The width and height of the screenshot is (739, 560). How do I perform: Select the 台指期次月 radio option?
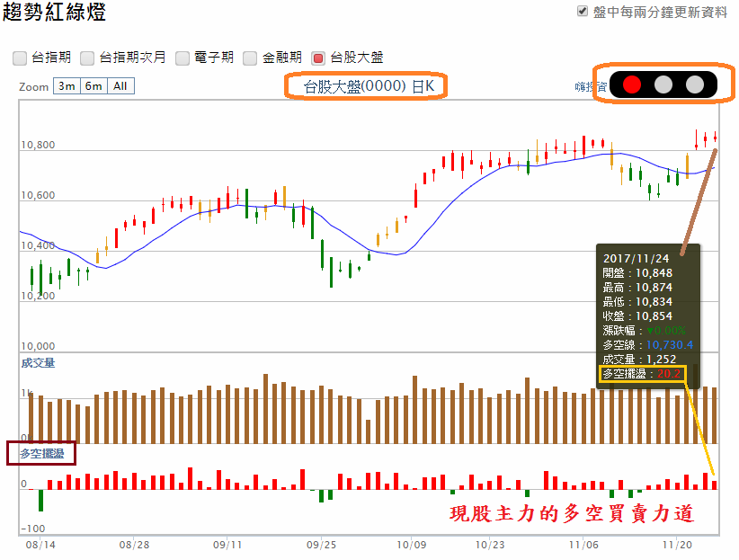[x=87, y=58]
